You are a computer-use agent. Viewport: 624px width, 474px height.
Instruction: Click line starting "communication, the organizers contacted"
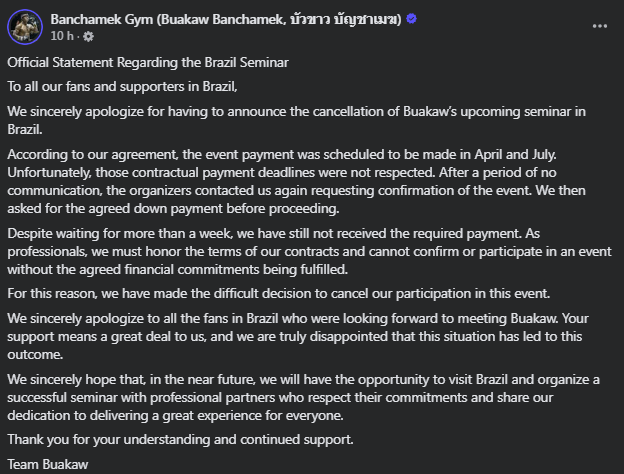pos(296,190)
